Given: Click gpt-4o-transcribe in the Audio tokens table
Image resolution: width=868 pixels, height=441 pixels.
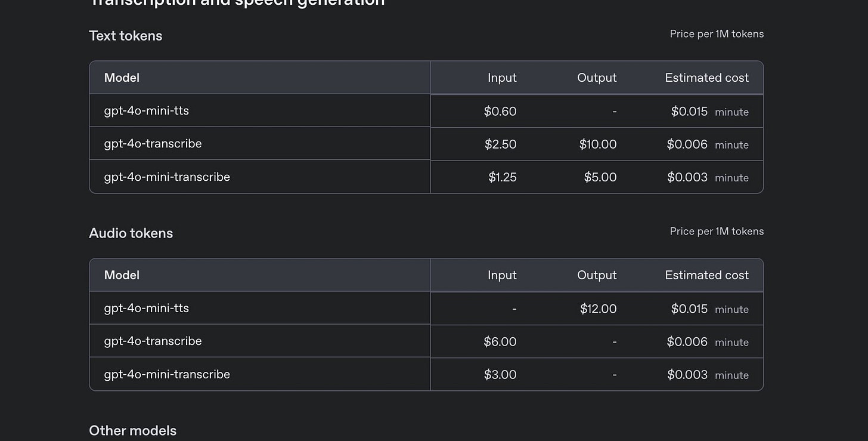Looking at the screenshot, I should (x=153, y=341).
